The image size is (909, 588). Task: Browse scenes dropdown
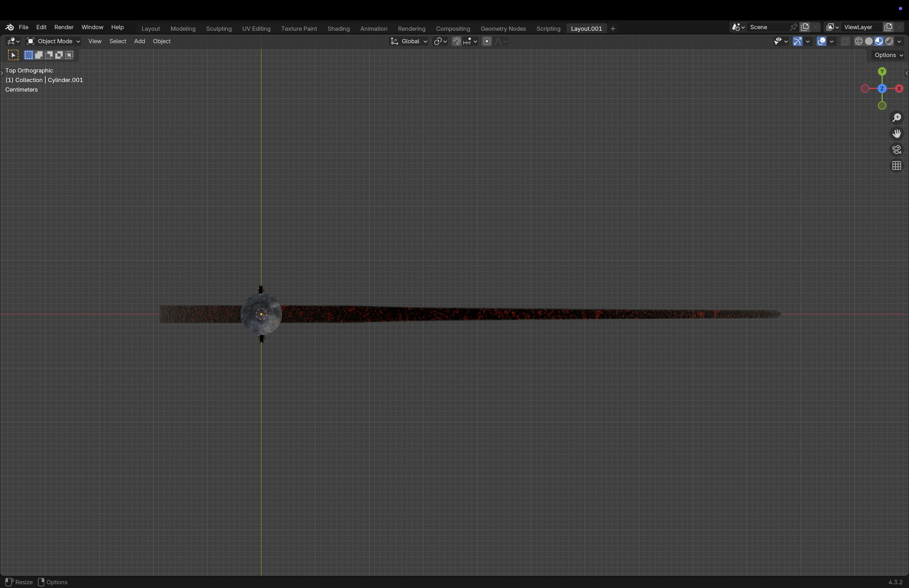point(738,27)
